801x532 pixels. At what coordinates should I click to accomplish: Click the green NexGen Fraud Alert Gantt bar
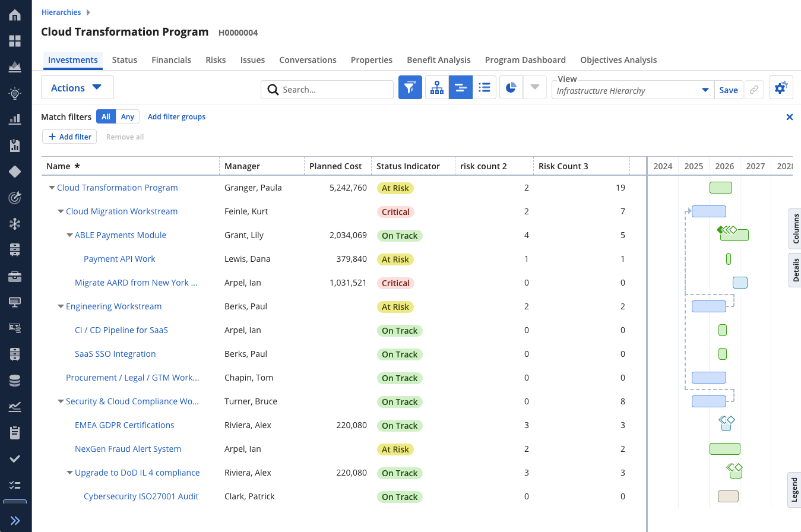pyautogui.click(x=725, y=449)
